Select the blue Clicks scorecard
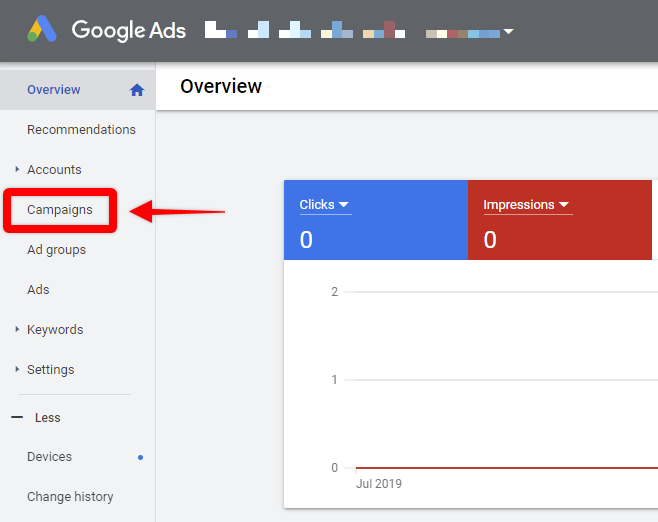The height and width of the screenshot is (522, 658). [376, 220]
